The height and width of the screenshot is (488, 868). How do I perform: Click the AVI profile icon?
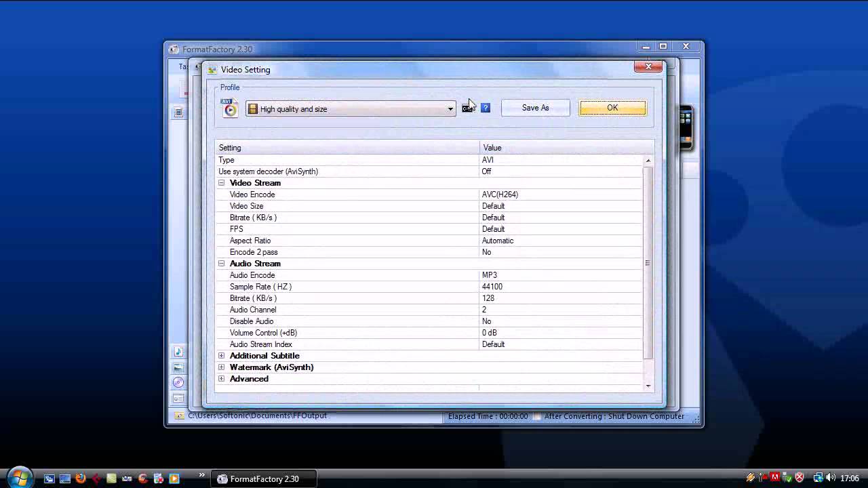point(230,108)
